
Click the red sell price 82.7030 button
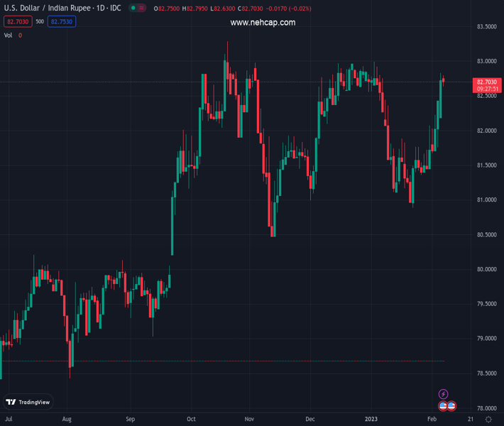18,22
